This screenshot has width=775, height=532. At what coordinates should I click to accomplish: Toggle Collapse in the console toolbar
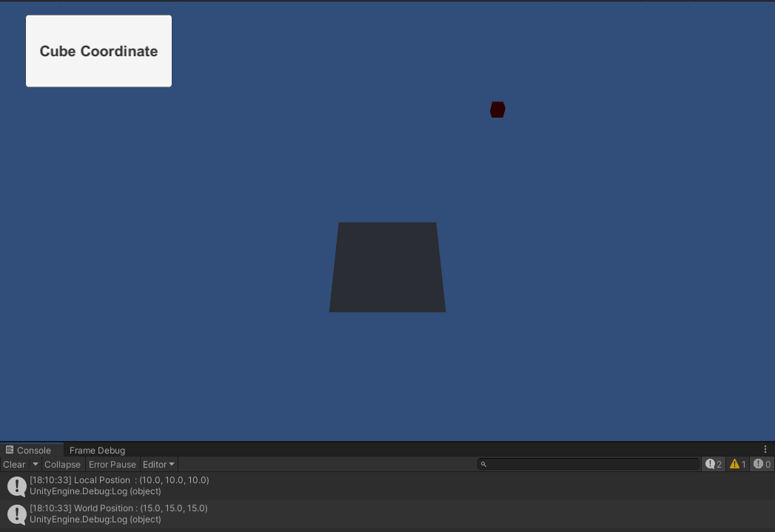click(62, 465)
